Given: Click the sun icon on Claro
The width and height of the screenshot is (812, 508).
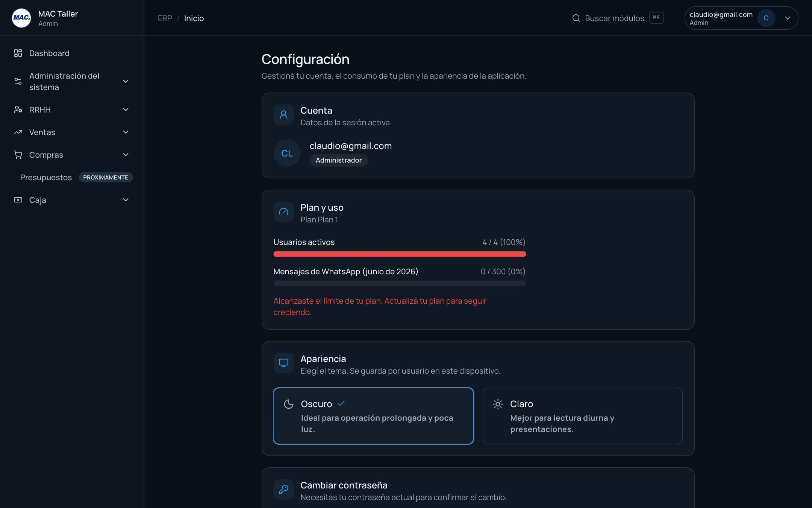Looking at the screenshot, I should point(498,404).
